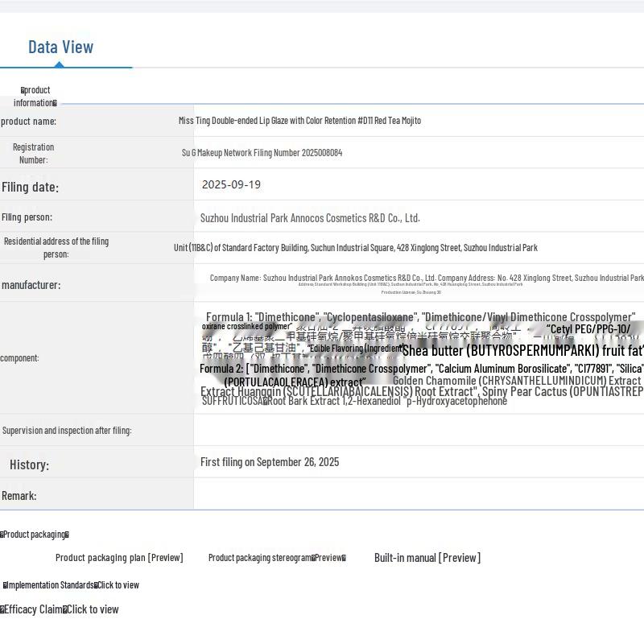Select Edible Flavoring (Ingredient) text
Viewport: 644px width, 644px height.
(x=356, y=349)
